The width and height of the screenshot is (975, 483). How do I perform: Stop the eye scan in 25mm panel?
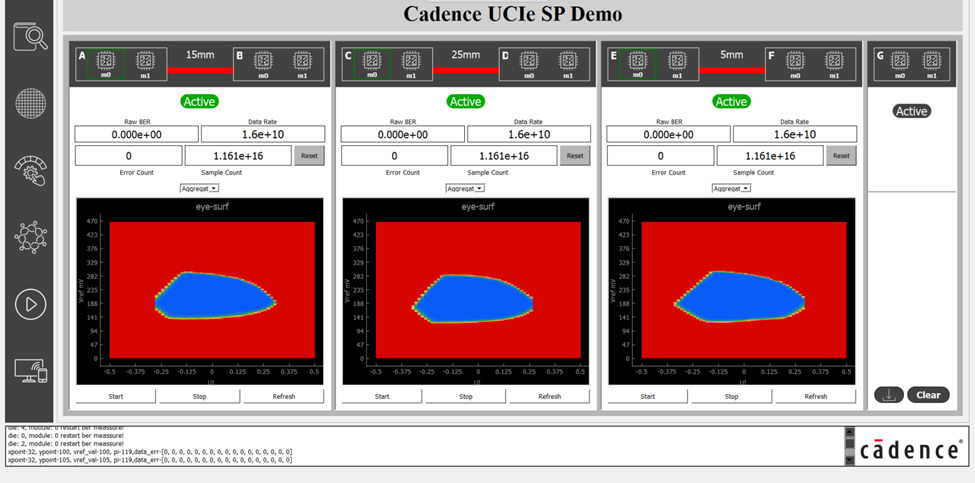[x=466, y=396]
